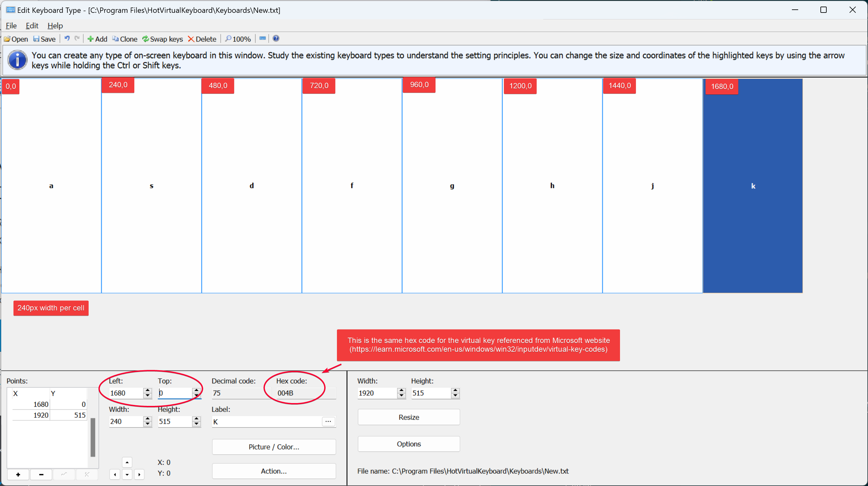This screenshot has width=868, height=486.
Task: Decrease the Left value with down arrow
Action: 147,396
